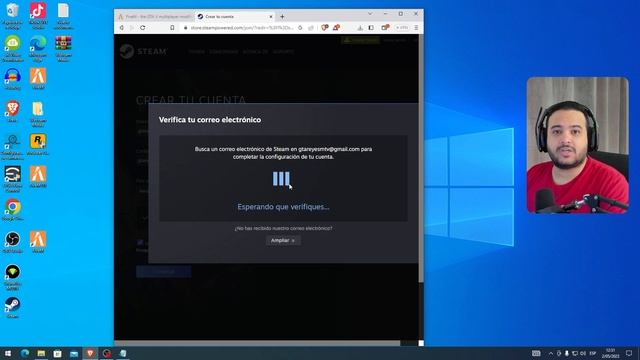
Task: Click the VPN button in the toolbar
Action: click(x=402, y=28)
